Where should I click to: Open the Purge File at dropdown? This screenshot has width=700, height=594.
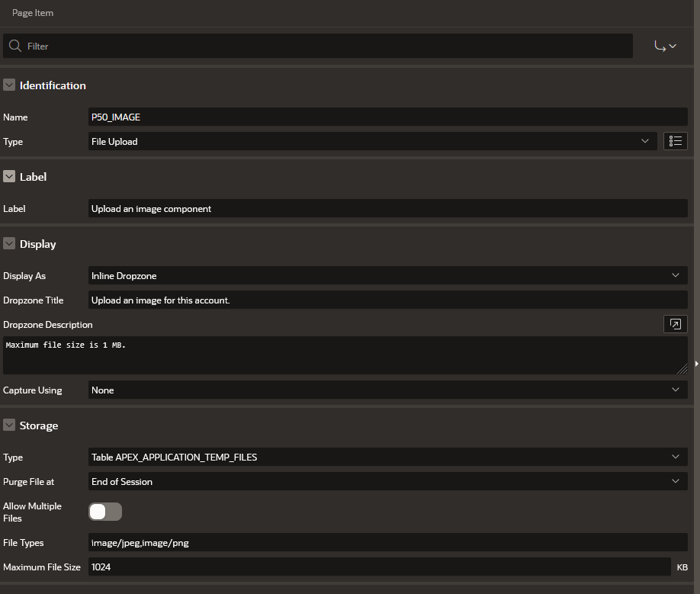[387, 481]
